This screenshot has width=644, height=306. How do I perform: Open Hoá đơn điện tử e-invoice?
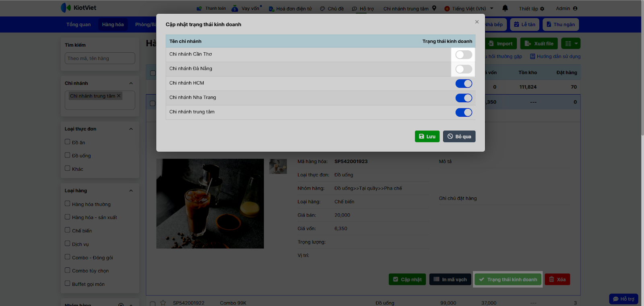pyautogui.click(x=290, y=8)
